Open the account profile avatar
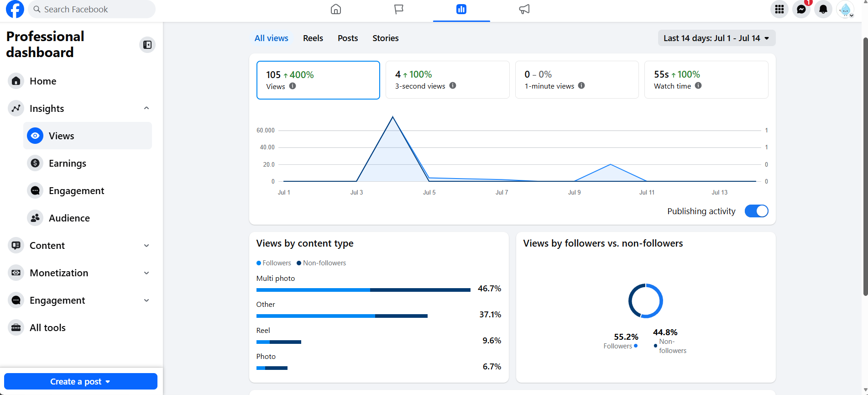 845,9
